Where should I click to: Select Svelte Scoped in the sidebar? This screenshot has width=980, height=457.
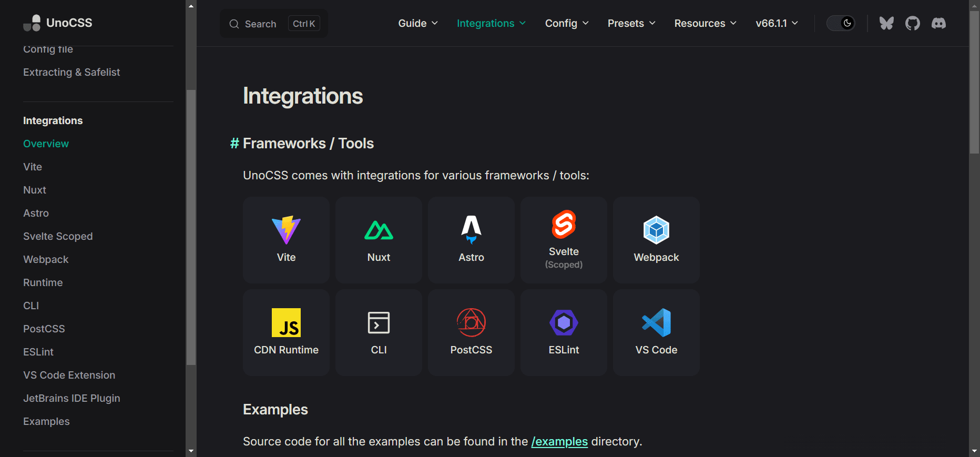tap(58, 236)
